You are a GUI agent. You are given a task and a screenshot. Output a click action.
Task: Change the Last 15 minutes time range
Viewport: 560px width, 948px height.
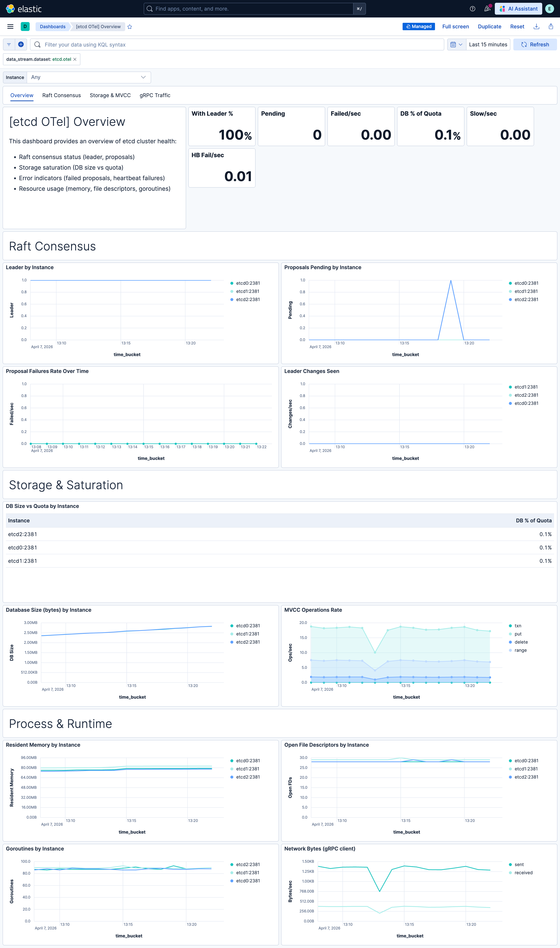point(488,44)
